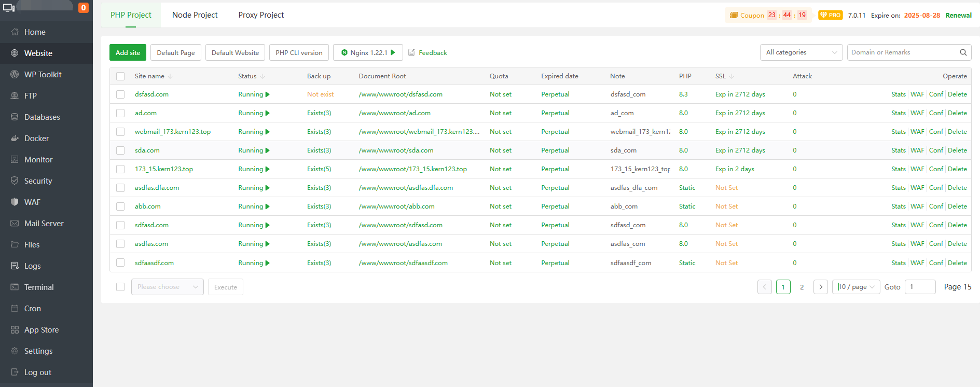Click the Docker whale icon
Image resolution: width=980 pixels, height=387 pixels.
pyautogui.click(x=15, y=138)
